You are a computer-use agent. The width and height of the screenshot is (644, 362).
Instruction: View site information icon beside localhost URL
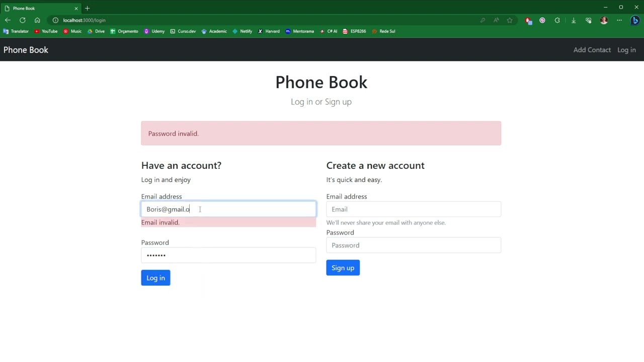[55, 20]
